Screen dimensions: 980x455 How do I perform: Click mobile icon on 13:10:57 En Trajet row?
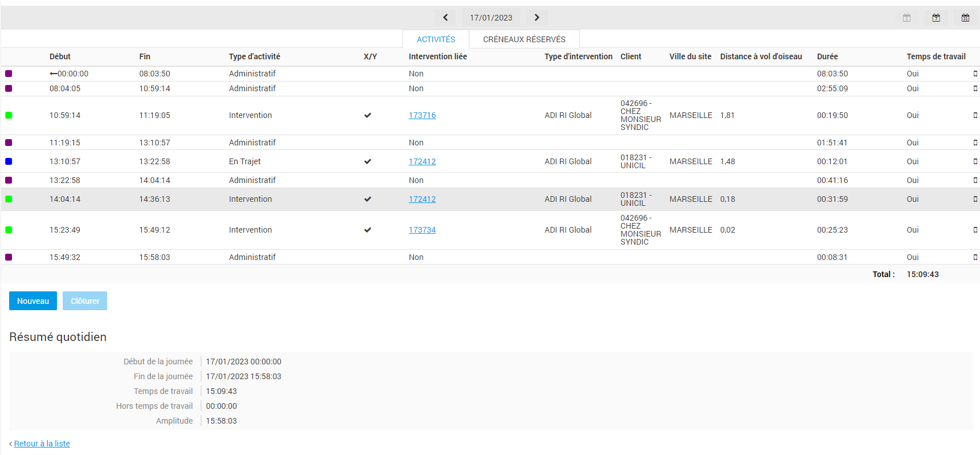pos(975,161)
